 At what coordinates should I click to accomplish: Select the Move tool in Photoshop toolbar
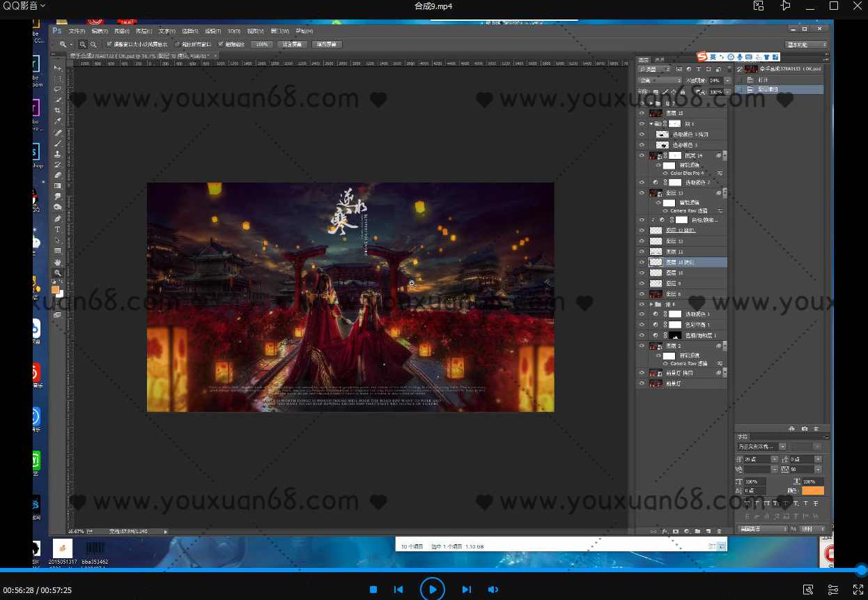pyautogui.click(x=58, y=68)
